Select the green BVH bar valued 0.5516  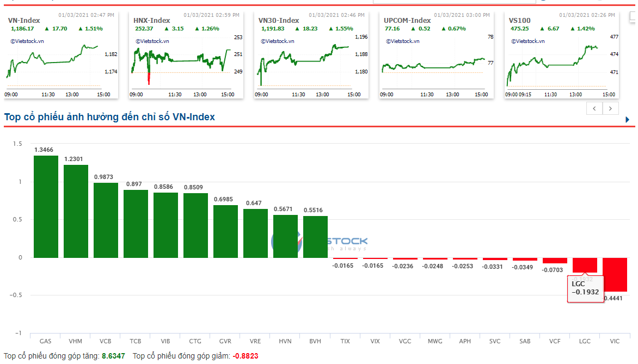coord(315,237)
